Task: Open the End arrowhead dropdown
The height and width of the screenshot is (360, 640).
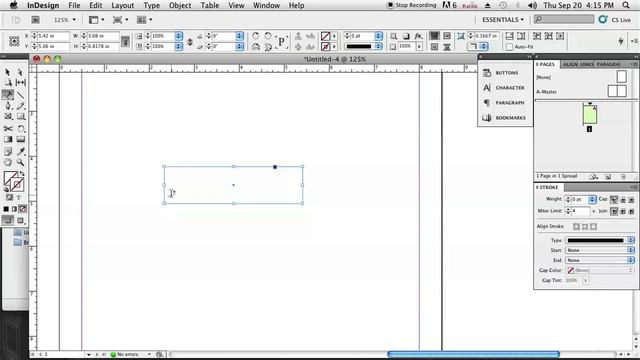Action: coord(600,260)
